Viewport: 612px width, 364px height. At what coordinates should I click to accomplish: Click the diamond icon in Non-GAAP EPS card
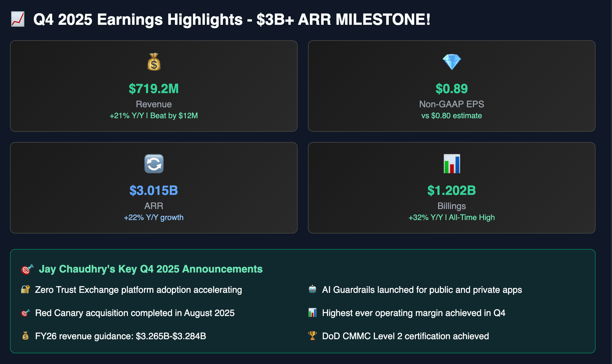(x=452, y=62)
